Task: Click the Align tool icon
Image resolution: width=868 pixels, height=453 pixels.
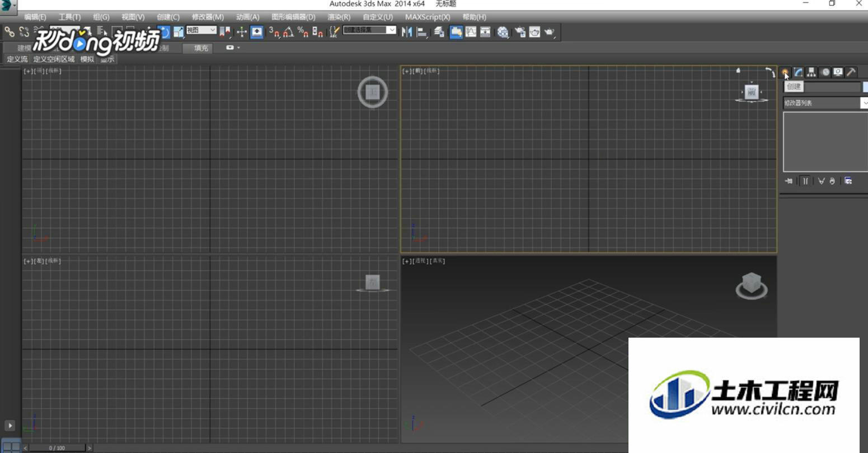Action: [x=422, y=32]
